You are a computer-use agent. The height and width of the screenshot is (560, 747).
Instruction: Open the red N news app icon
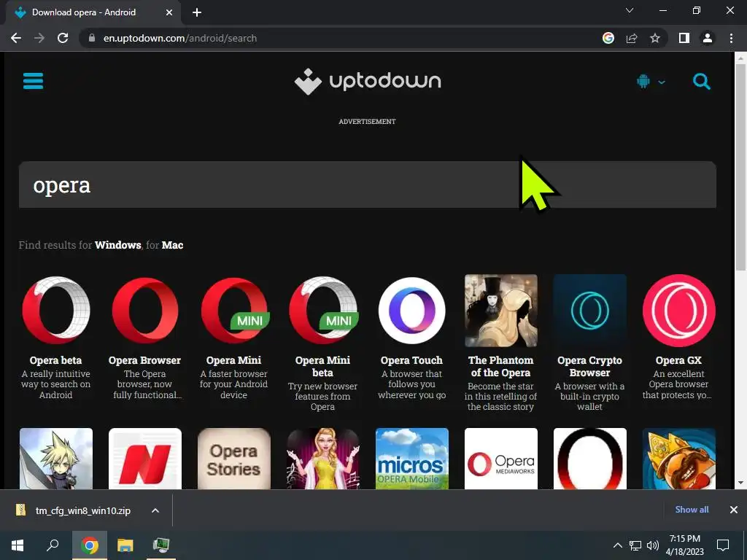click(145, 459)
